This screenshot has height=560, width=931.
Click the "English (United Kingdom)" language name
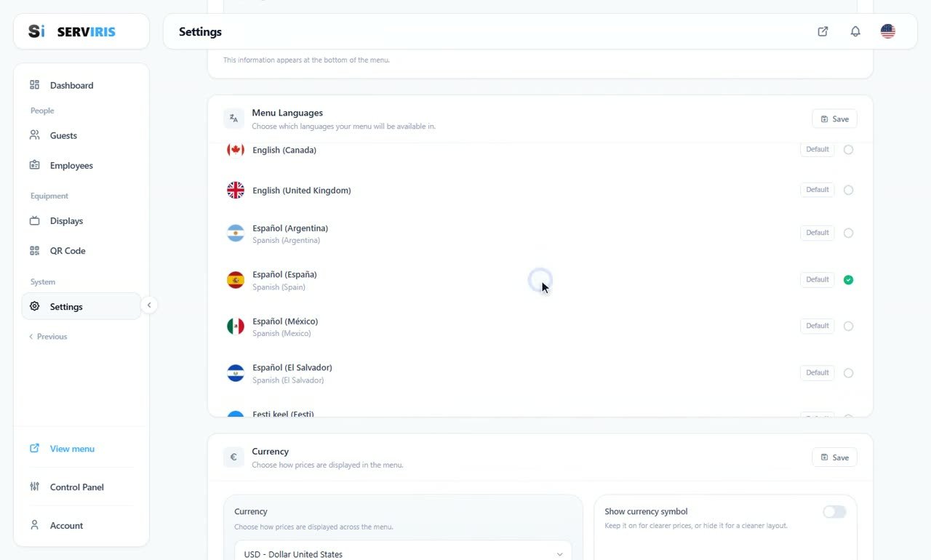[302, 191]
